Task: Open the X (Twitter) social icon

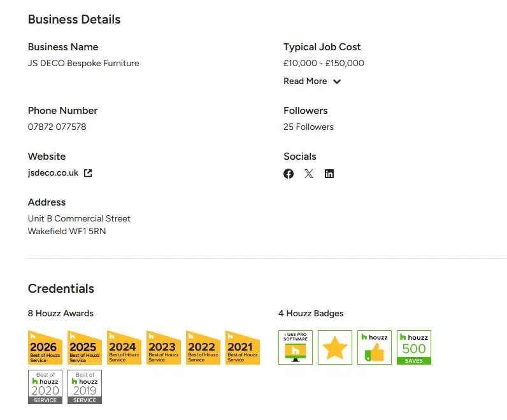Action: (309, 174)
